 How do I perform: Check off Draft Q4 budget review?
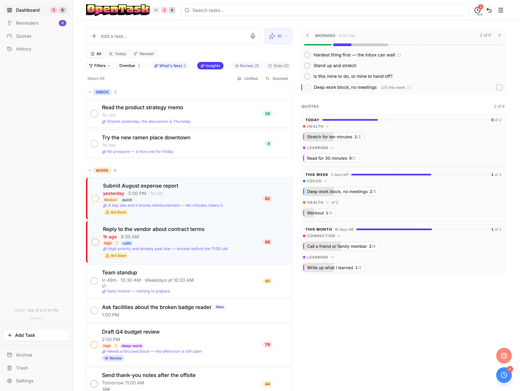tap(94, 345)
